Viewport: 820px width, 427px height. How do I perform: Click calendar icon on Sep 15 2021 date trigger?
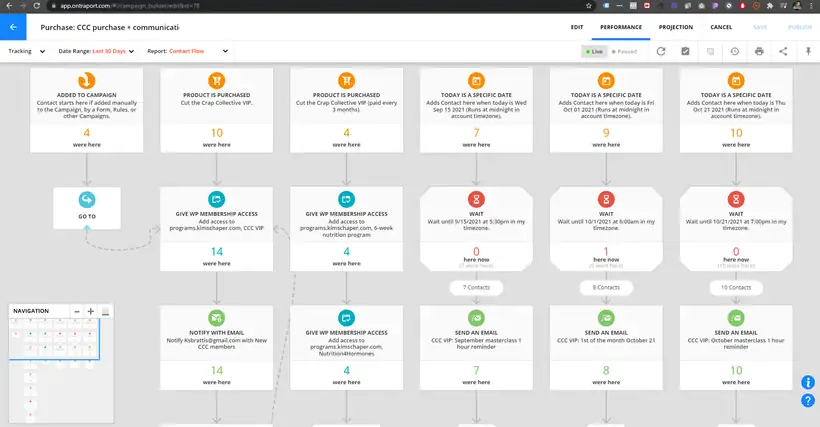tap(476, 80)
